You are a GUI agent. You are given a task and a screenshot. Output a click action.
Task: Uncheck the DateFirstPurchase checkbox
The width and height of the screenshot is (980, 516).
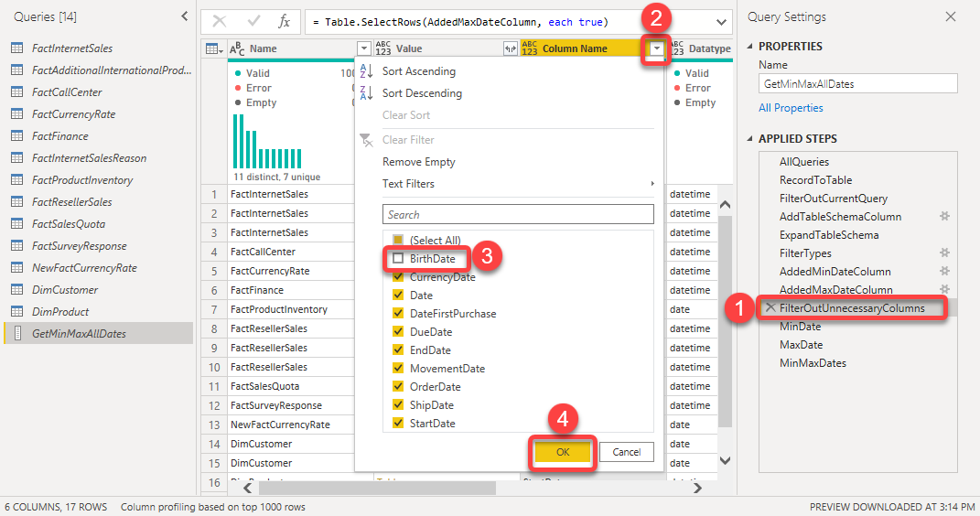398,313
